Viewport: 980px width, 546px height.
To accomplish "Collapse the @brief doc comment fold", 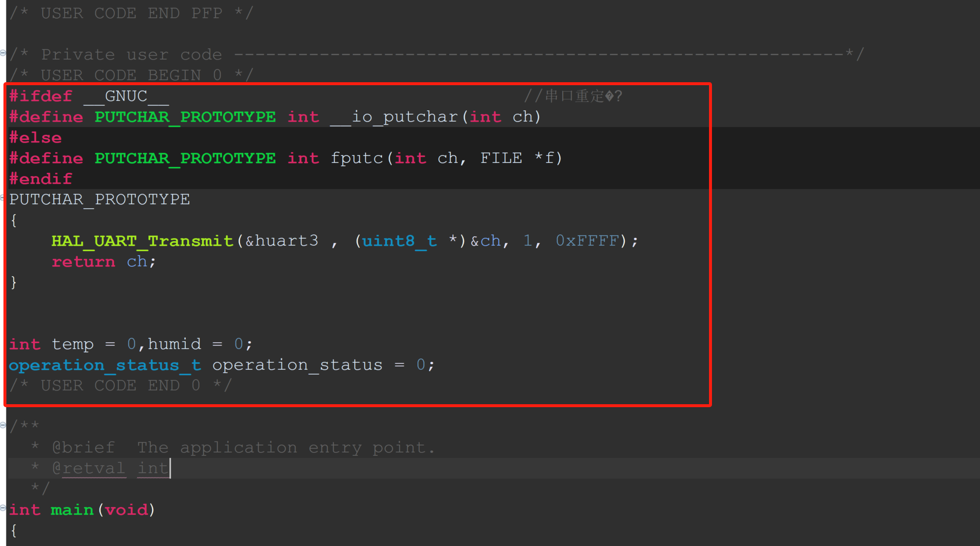I will [3, 425].
